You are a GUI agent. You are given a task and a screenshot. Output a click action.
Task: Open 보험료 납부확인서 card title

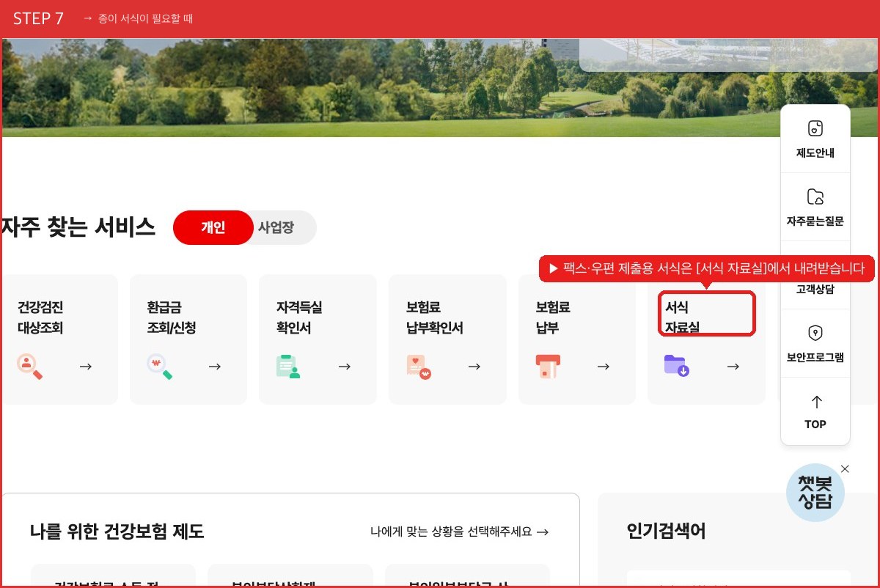click(x=435, y=317)
